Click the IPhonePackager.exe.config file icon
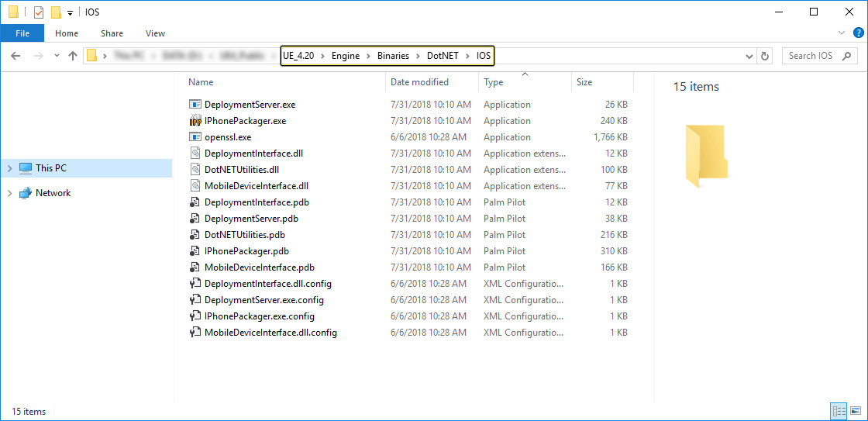 pyautogui.click(x=195, y=316)
